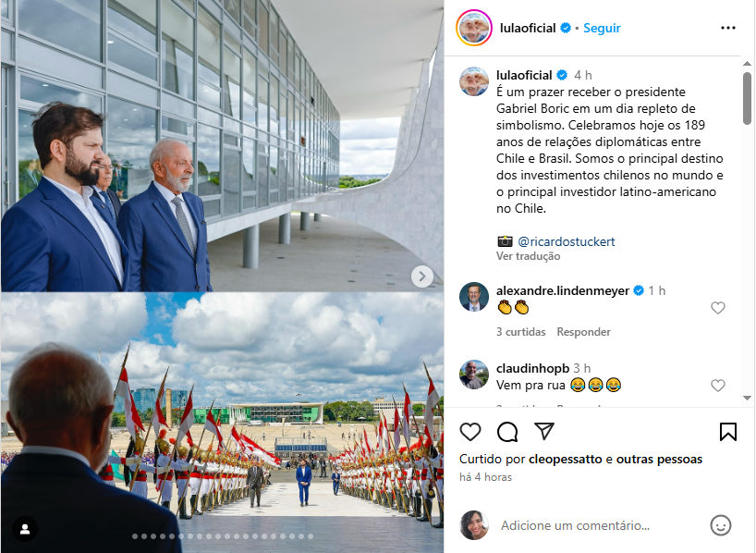Like alexandre.lindenmeyer's comment
This screenshot has width=756, height=553.
pos(718,308)
